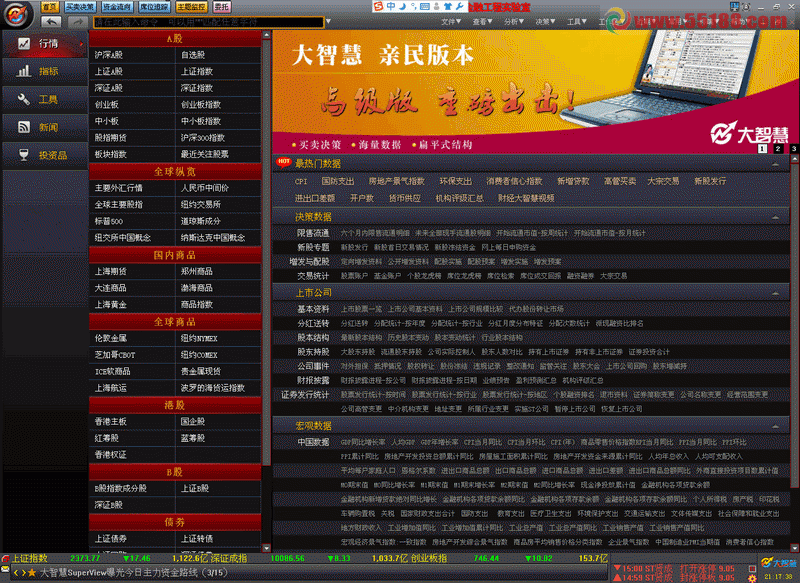This screenshot has height=583, width=800.
Task: Open the 国防支出 data link
Action: point(338,182)
